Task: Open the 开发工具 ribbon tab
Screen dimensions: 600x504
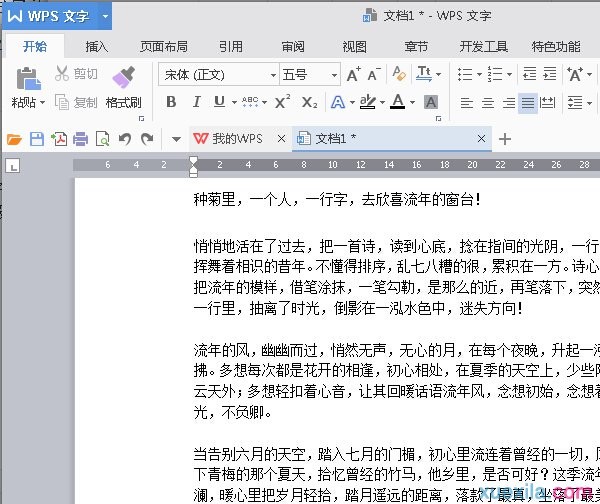Action: pyautogui.click(x=484, y=47)
